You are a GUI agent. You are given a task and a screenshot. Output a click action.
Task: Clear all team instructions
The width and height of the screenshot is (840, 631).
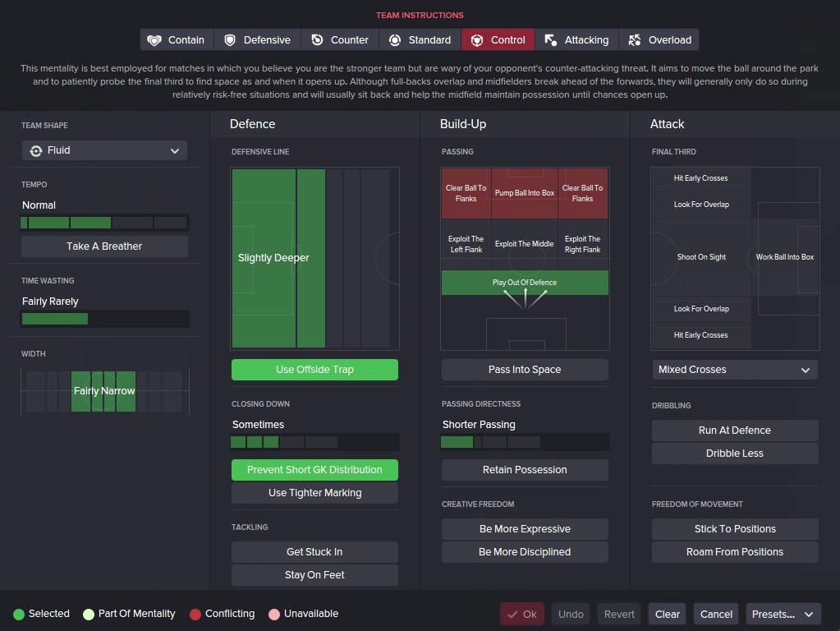(668, 615)
